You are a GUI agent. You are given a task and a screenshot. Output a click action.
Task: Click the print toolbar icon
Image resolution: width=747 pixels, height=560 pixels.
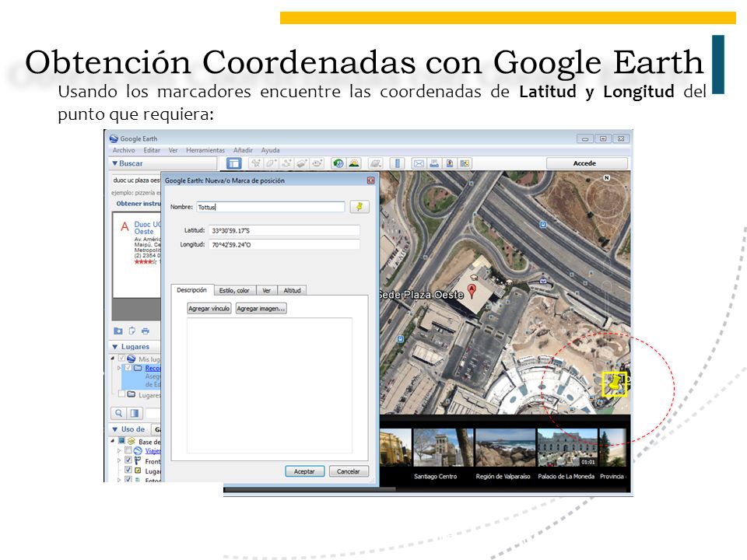click(434, 163)
